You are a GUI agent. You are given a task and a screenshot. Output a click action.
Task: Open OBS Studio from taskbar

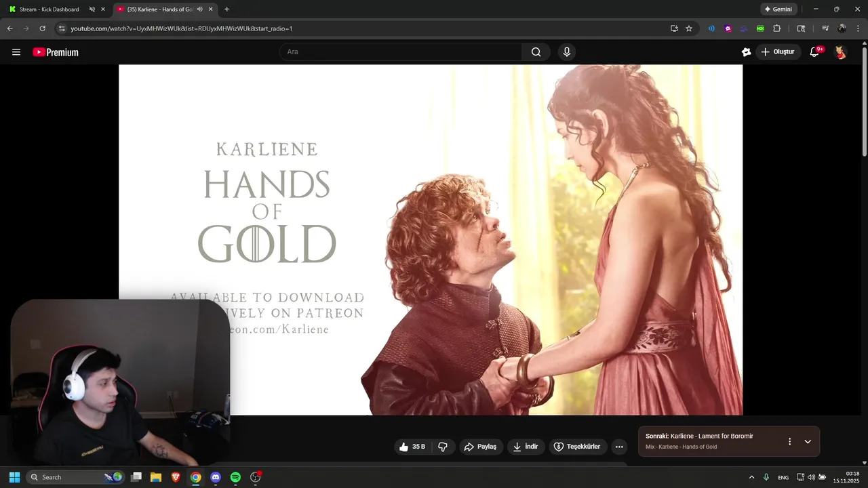coord(256,477)
